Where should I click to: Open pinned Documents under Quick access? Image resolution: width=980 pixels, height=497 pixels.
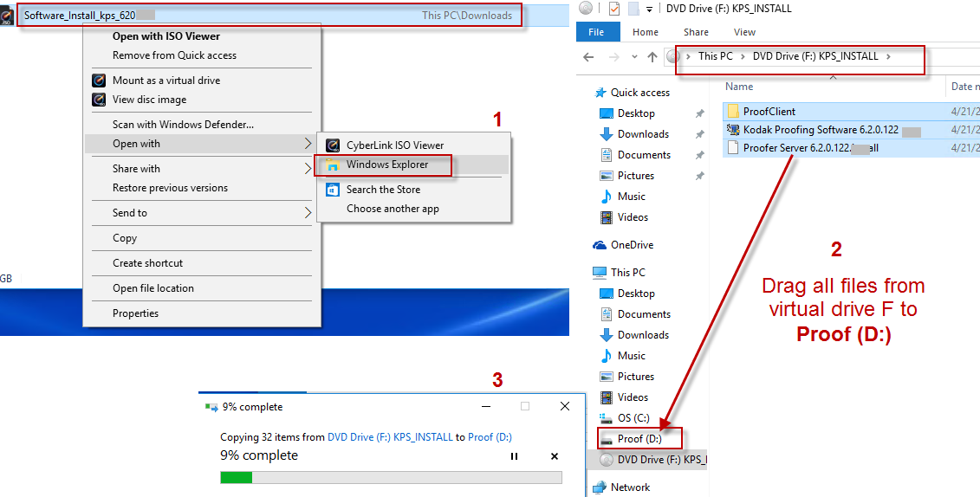point(644,155)
